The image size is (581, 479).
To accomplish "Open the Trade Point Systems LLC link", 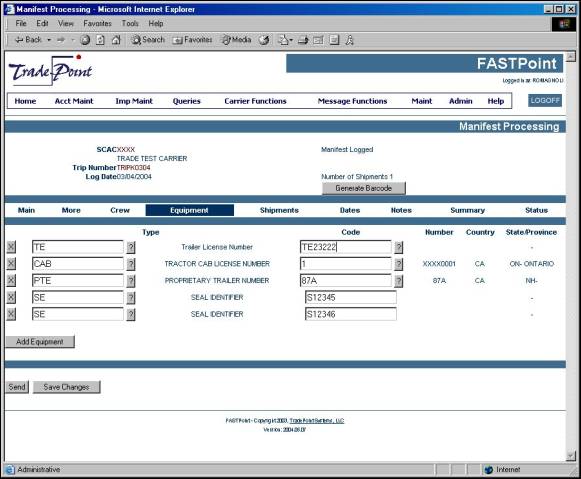I will pos(317,420).
